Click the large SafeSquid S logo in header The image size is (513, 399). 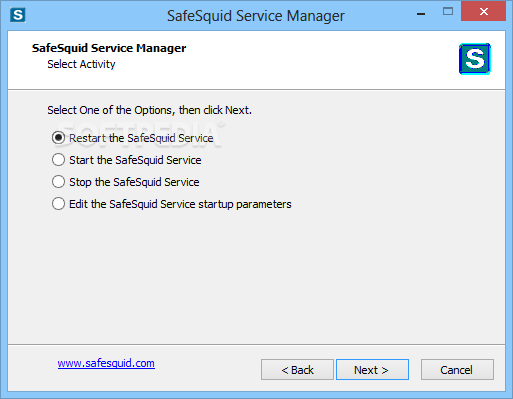coord(475,59)
